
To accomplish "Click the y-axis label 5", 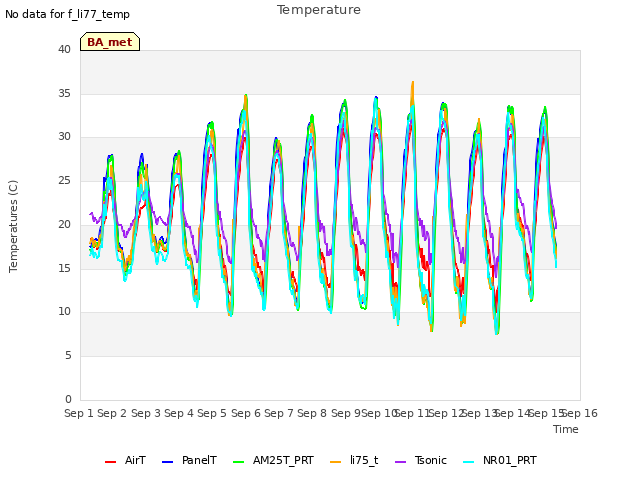I will (68, 356).
